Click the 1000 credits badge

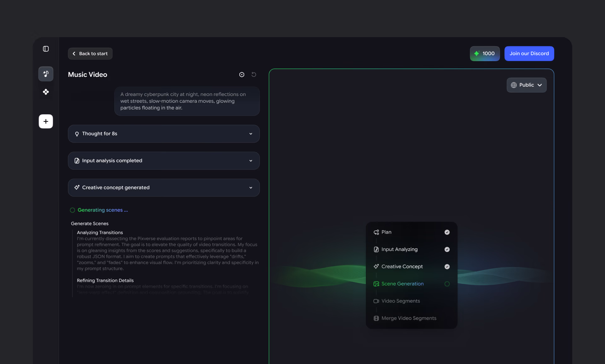tap(485, 54)
